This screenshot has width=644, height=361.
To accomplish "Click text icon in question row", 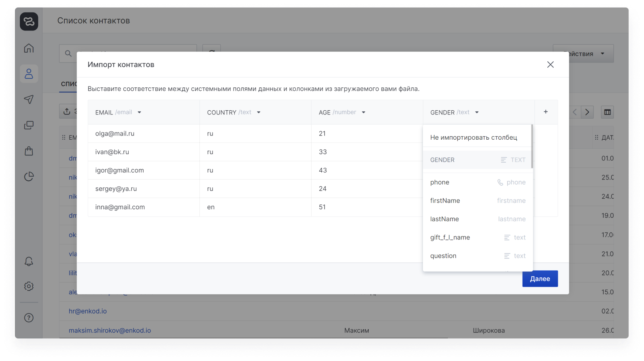I will click(507, 256).
